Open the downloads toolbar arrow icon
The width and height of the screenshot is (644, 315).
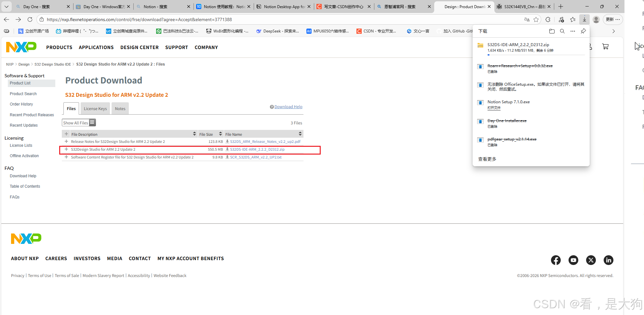pos(584,19)
